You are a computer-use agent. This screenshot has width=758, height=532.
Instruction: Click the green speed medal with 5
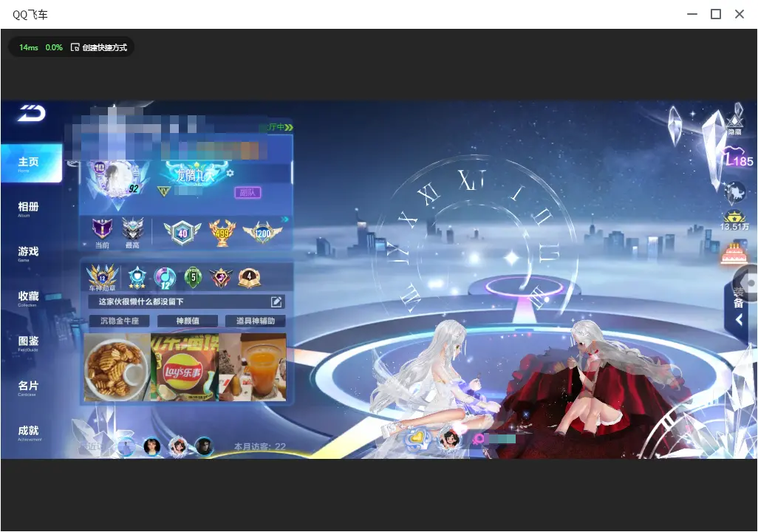194,277
